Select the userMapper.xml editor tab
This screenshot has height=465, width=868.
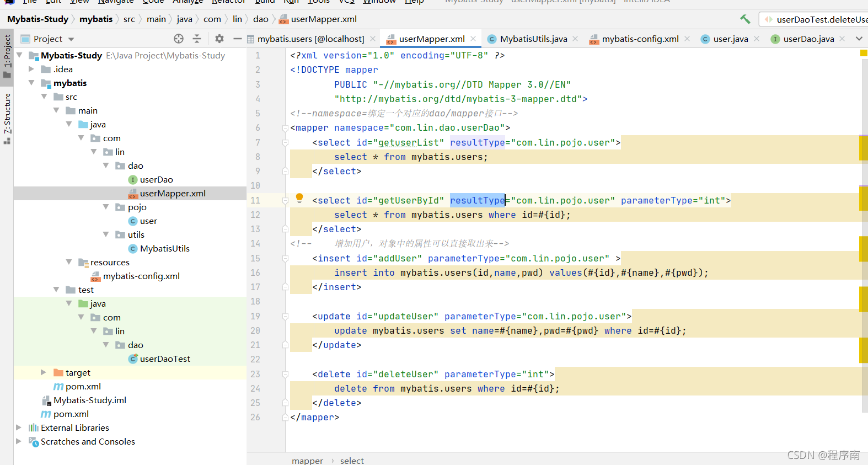[432, 39]
